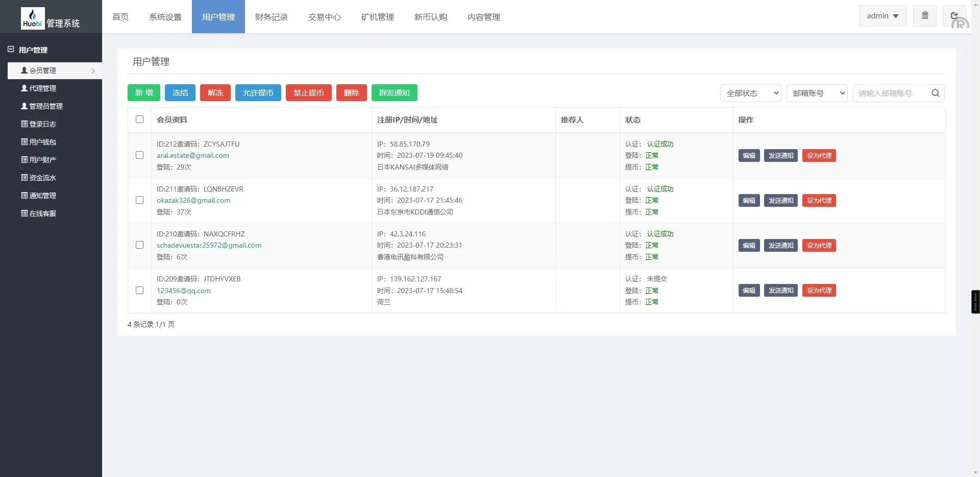Check the row checkbox for ID:212
Screen dimensions: 980x477
[139, 155]
